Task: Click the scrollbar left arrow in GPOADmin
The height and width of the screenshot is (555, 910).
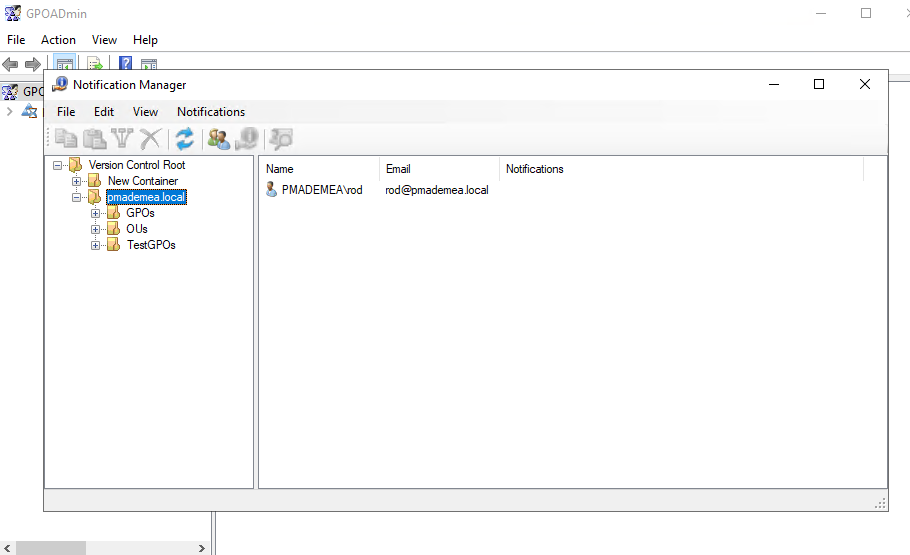Action: pyautogui.click(x=7, y=548)
